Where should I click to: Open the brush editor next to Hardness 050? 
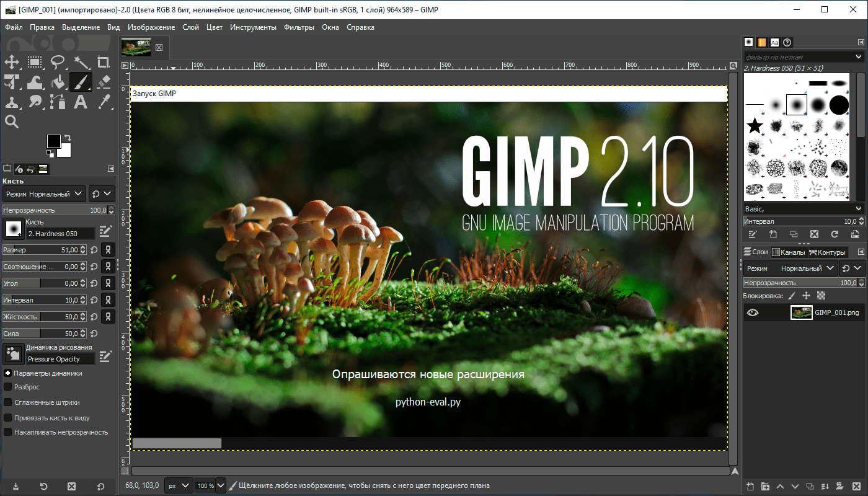coord(106,231)
